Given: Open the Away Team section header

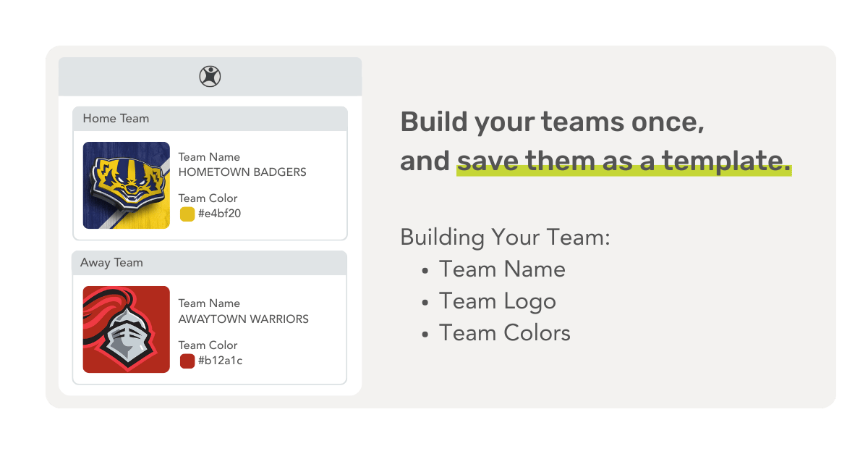Looking at the screenshot, I should 210,263.
